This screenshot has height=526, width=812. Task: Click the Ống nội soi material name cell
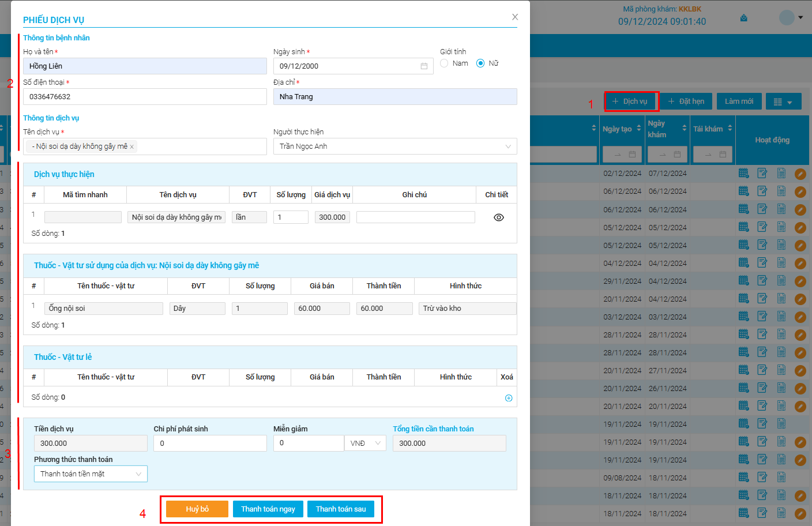click(x=104, y=309)
